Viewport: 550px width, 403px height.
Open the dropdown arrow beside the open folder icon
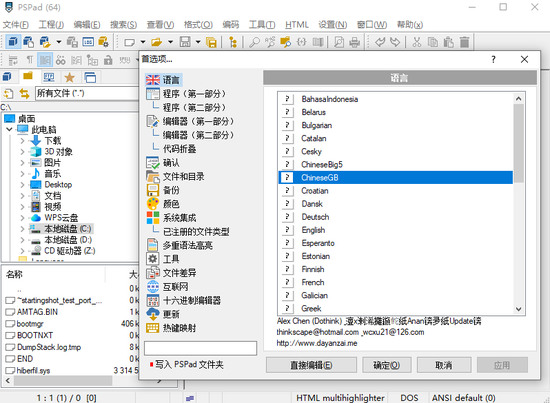tap(170, 42)
